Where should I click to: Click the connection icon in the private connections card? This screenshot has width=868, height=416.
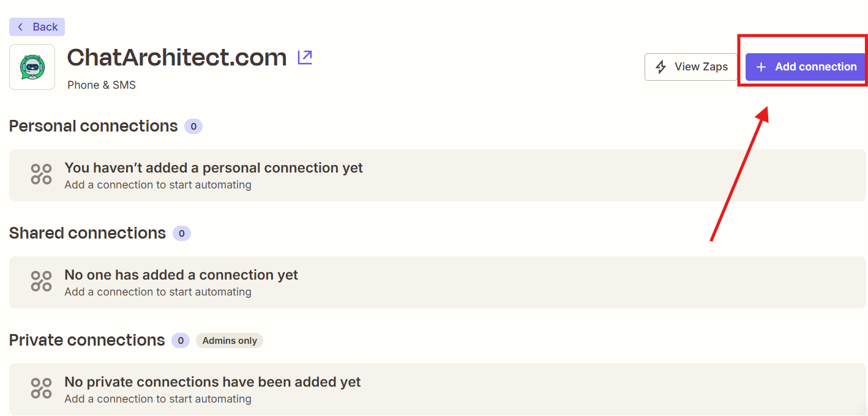click(41, 388)
